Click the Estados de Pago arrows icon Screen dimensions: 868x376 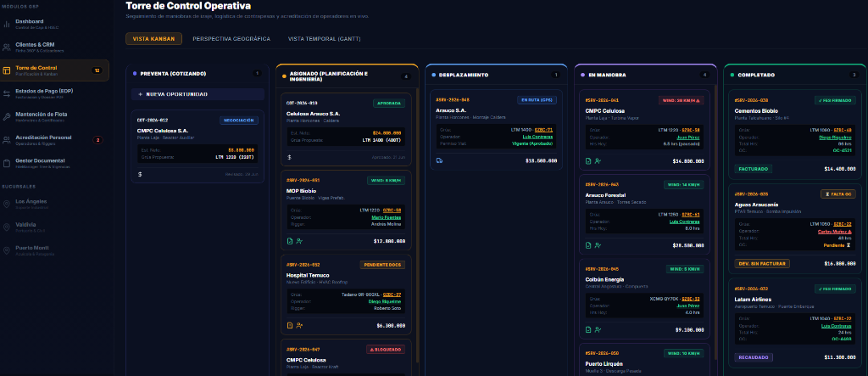pyautogui.click(x=7, y=93)
